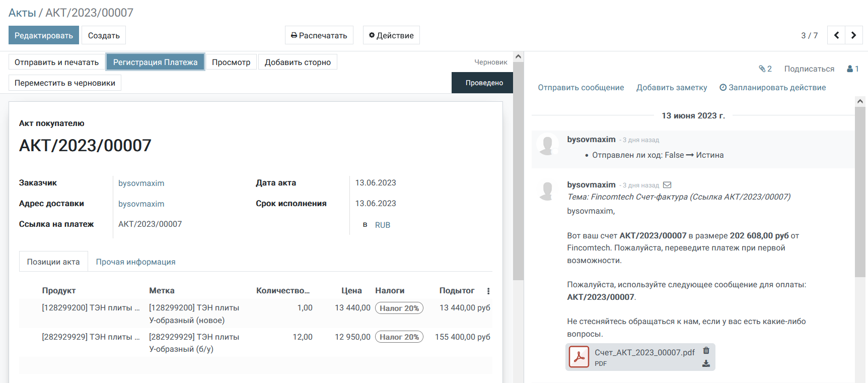The width and height of the screenshot is (868, 383).
Task: Open the Распечатать print menu
Action: (319, 35)
